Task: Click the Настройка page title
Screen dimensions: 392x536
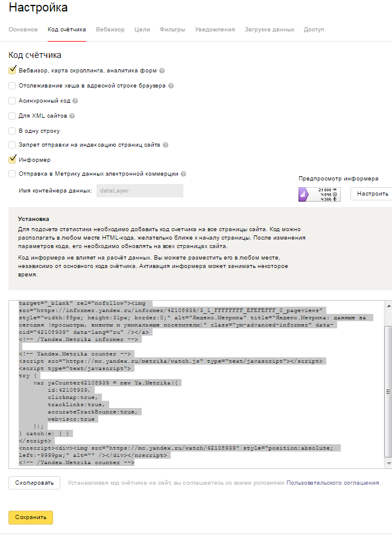Action: [38, 7]
